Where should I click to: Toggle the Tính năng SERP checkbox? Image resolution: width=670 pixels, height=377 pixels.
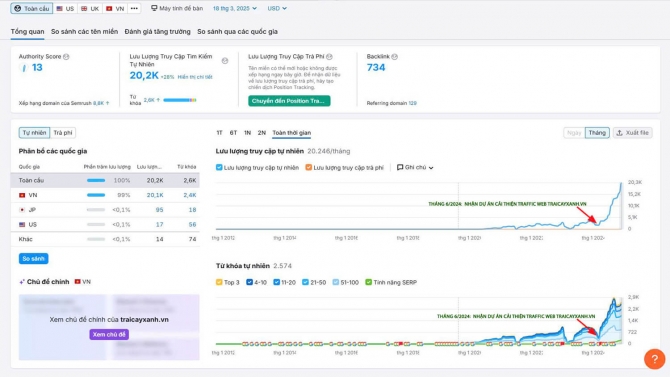coord(368,283)
